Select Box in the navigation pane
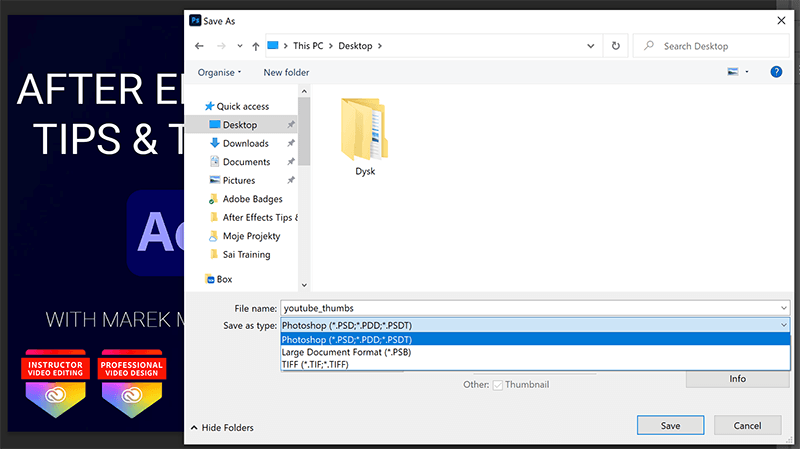The image size is (800, 449). 218,279
